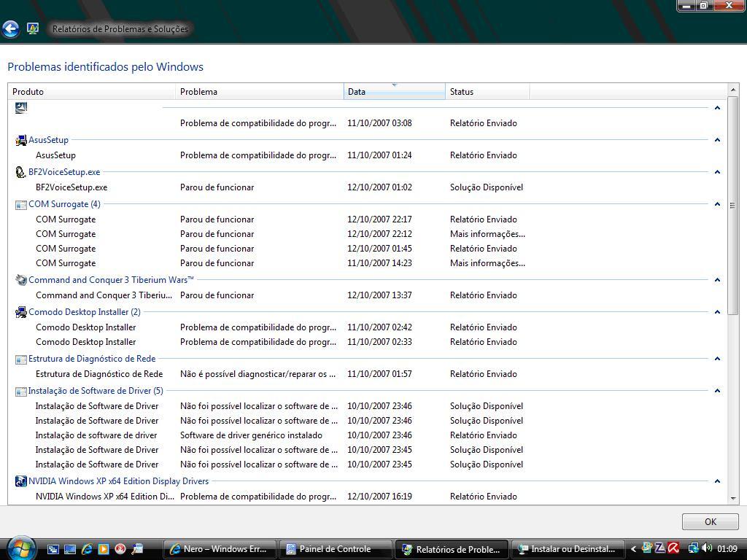Select COM Surrogate row dated 12/10/2007 22:17

(367, 219)
